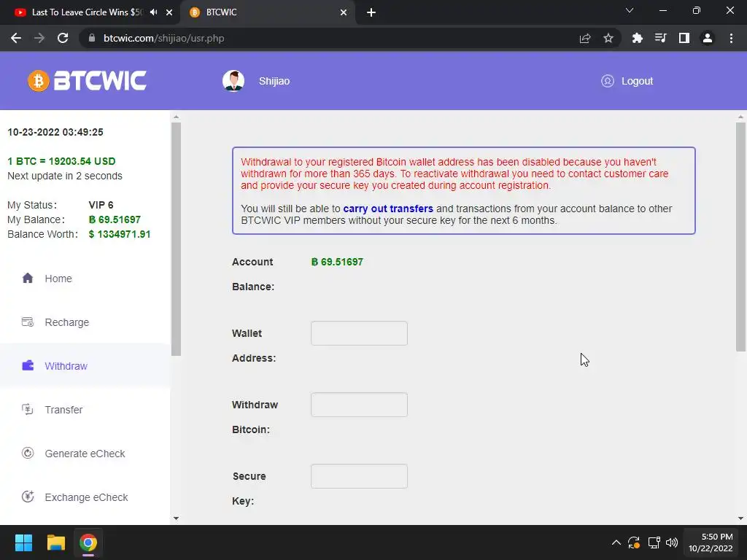Open Chrome profile icon
The image size is (747, 560).
coord(708,38)
